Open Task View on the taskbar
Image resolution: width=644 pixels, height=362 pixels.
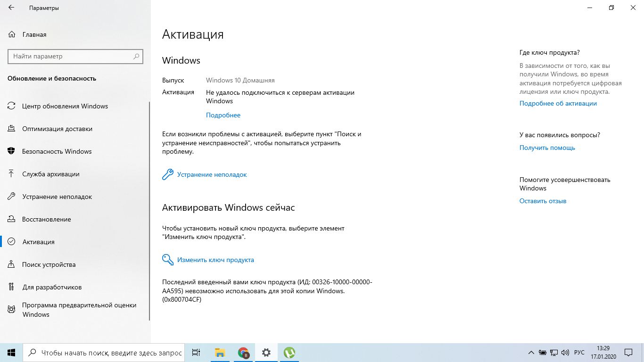pyautogui.click(x=196, y=353)
